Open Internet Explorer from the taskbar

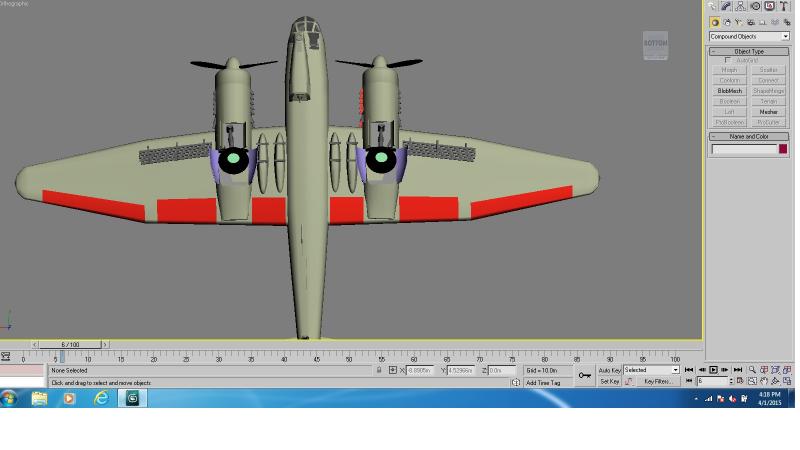click(101, 398)
